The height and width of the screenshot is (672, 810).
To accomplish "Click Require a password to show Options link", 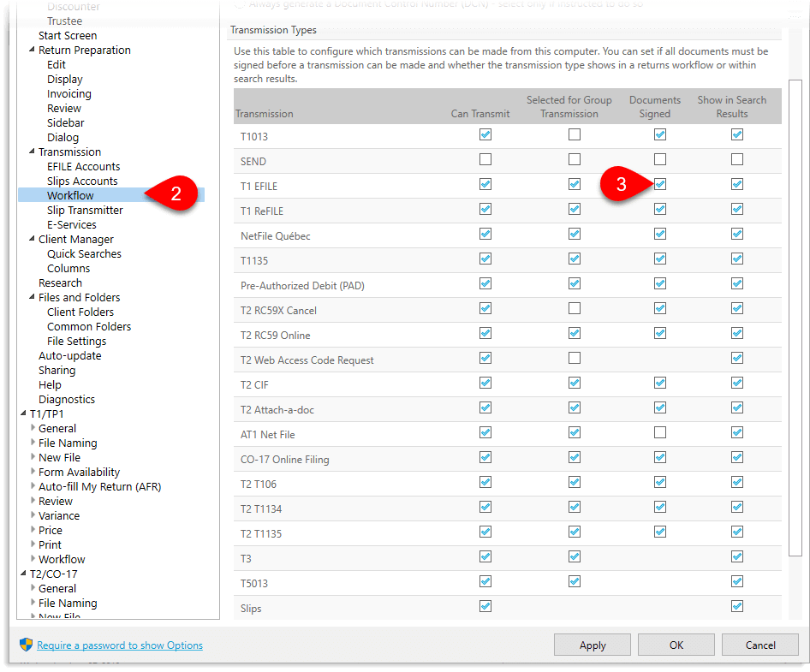I will 120,645.
